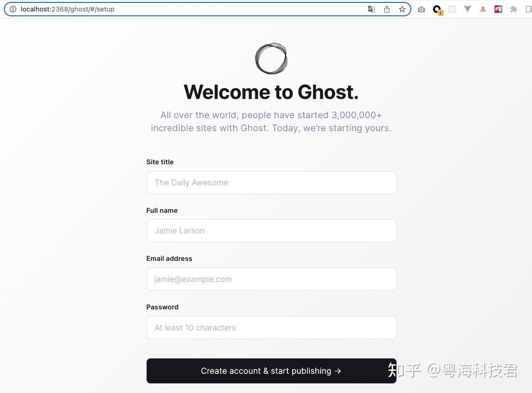Click the faded grid extension icon

452,9
